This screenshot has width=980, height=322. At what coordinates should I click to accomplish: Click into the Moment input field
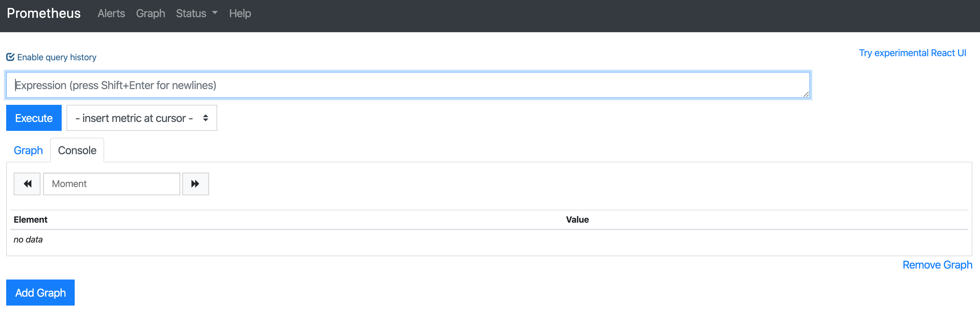[x=111, y=184]
